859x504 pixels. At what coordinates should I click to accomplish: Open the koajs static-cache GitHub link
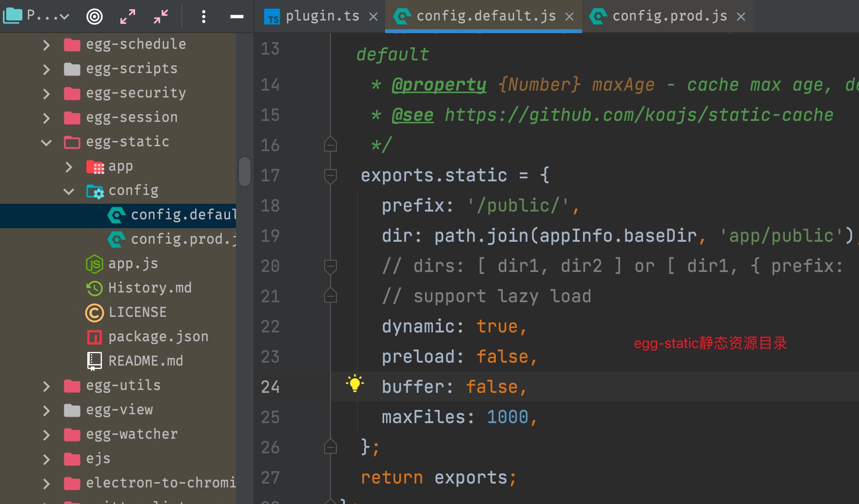coord(639,116)
